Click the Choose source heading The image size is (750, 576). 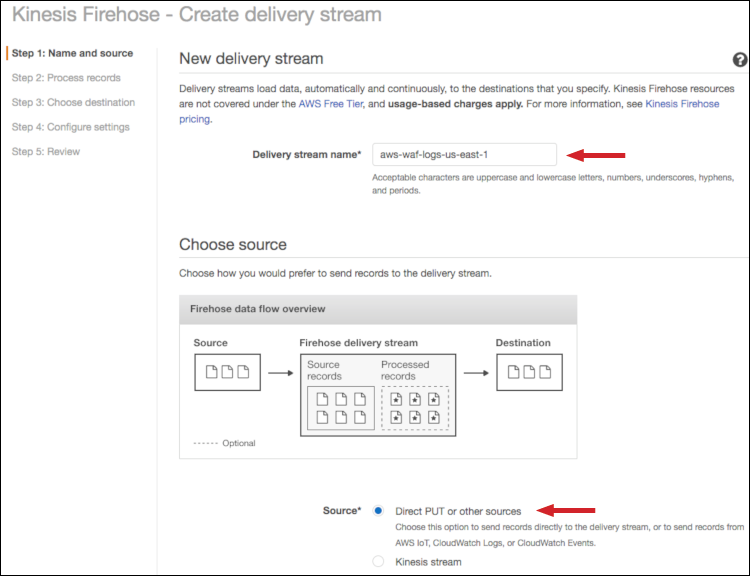point(232,244)
